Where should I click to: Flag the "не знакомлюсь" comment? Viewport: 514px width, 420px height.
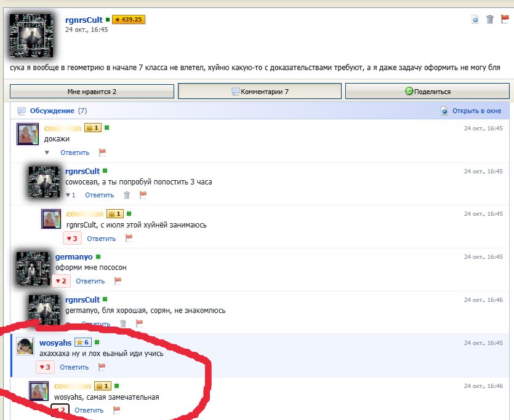139,323
